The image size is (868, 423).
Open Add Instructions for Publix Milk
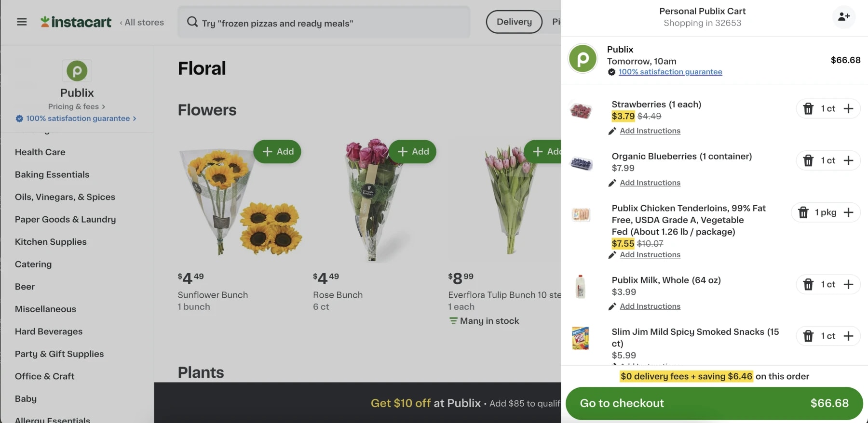point(650,306)
